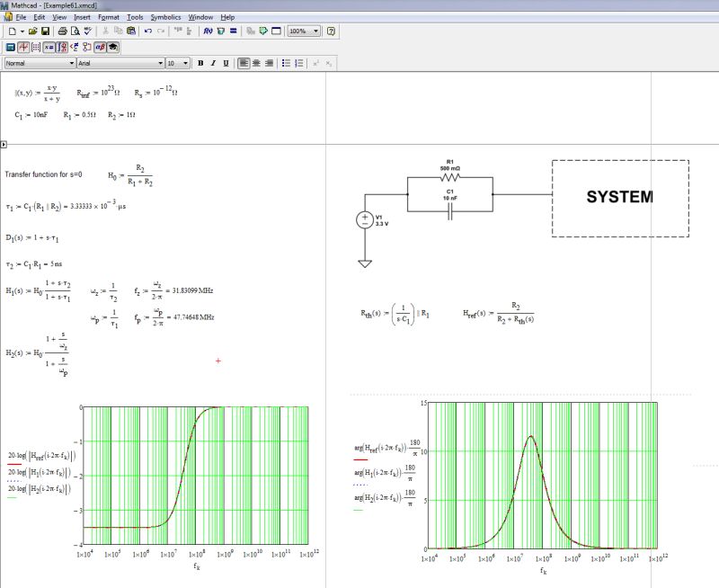Viewport: 719px width, 588px height.
Task: Toggle italic formatting
Action: tap(214, 64)
